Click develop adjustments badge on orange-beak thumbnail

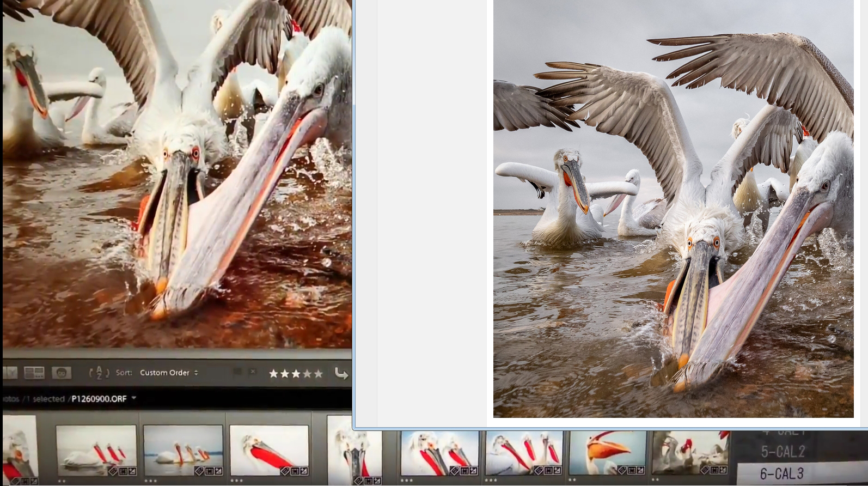640,470
